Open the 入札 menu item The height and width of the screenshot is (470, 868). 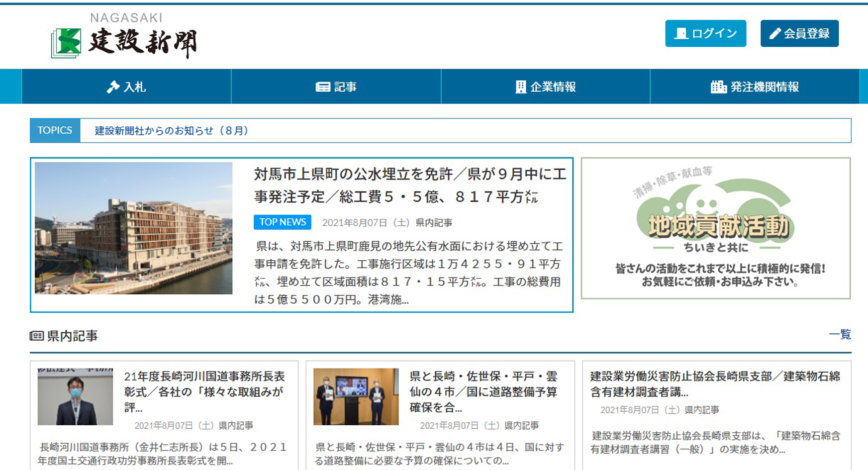point(126,87)
